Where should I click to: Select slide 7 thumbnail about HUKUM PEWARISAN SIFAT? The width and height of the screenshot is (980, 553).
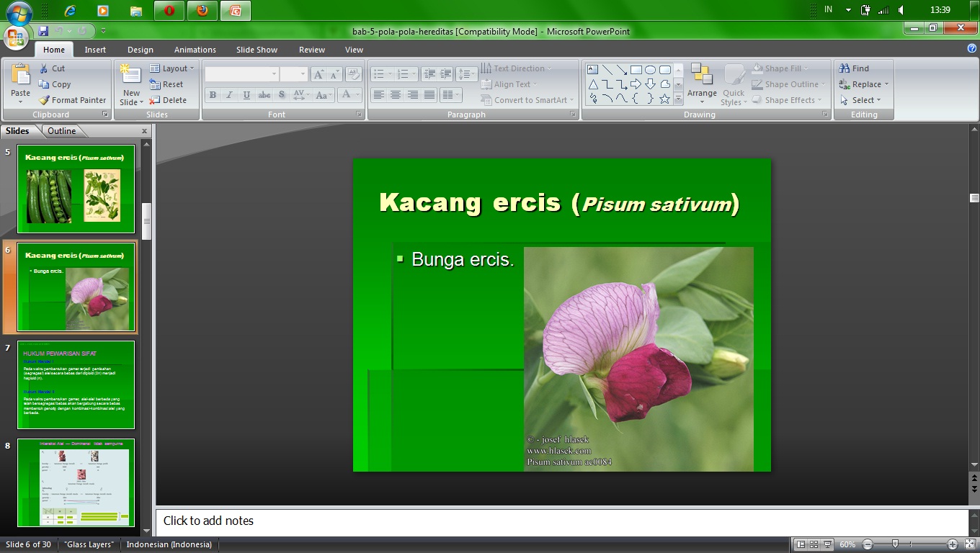click(76, 385)
